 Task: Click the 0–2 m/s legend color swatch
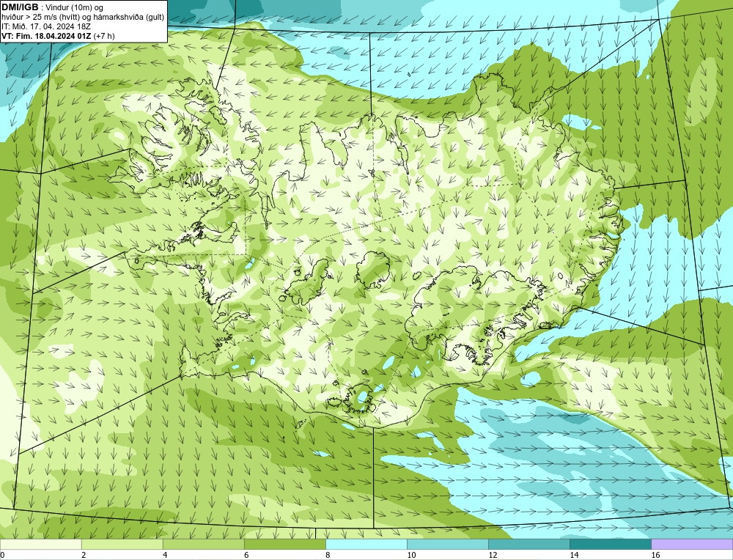40,544
